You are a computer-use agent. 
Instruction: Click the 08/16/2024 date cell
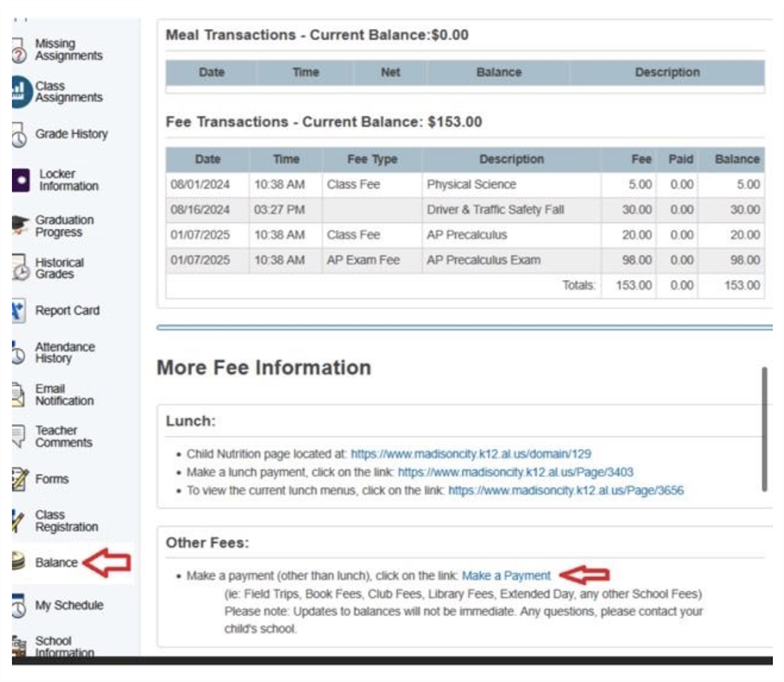207,210
